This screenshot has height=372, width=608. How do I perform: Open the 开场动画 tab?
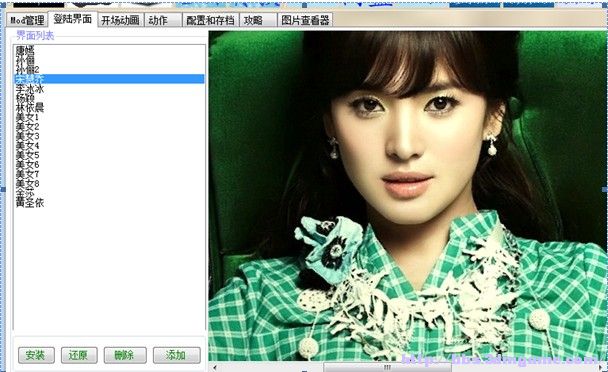point(120,20)
